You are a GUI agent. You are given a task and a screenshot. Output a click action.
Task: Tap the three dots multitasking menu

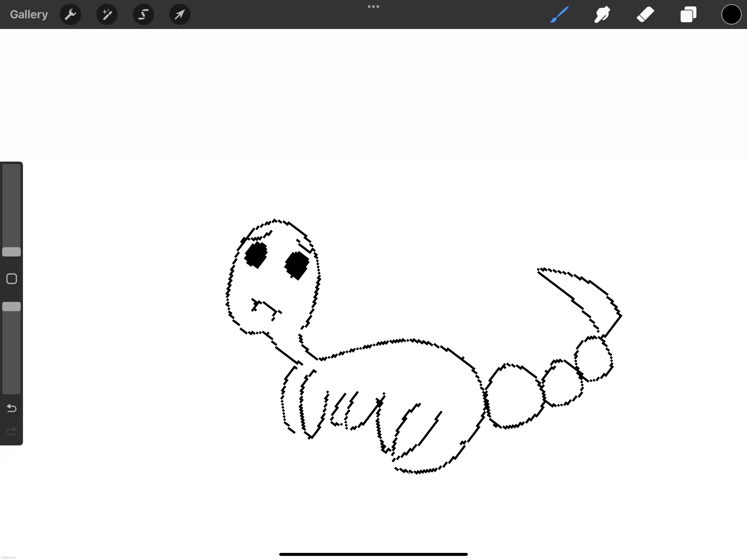(x=373, y=6)
